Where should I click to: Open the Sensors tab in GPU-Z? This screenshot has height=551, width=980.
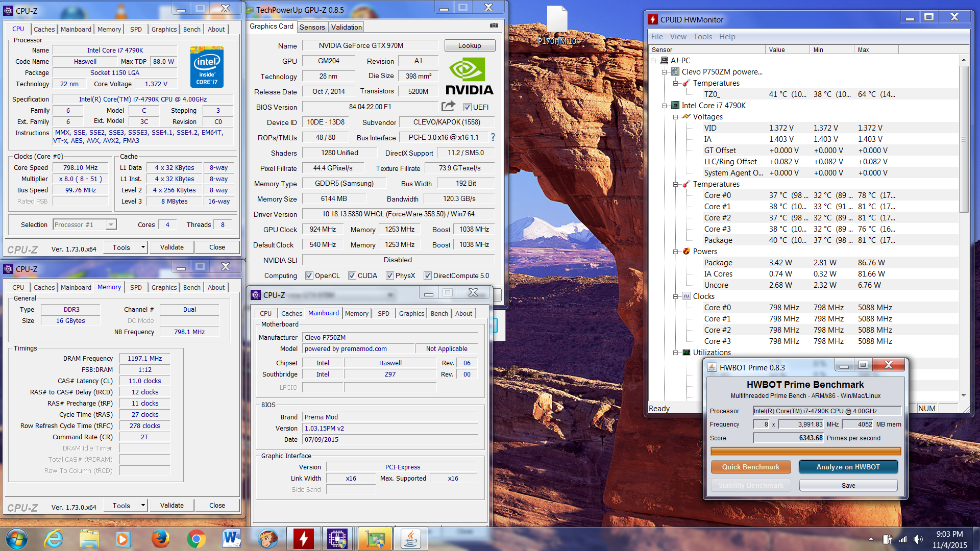click(312, 27)
